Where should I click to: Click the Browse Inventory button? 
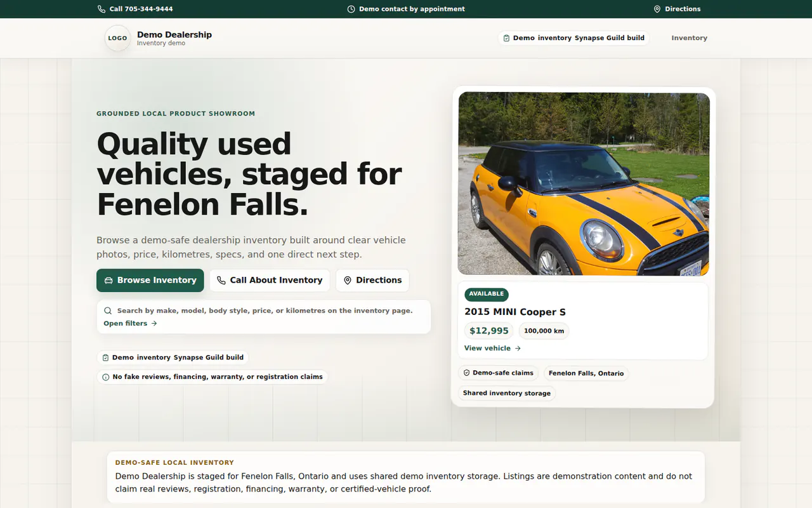pos(150,280)
